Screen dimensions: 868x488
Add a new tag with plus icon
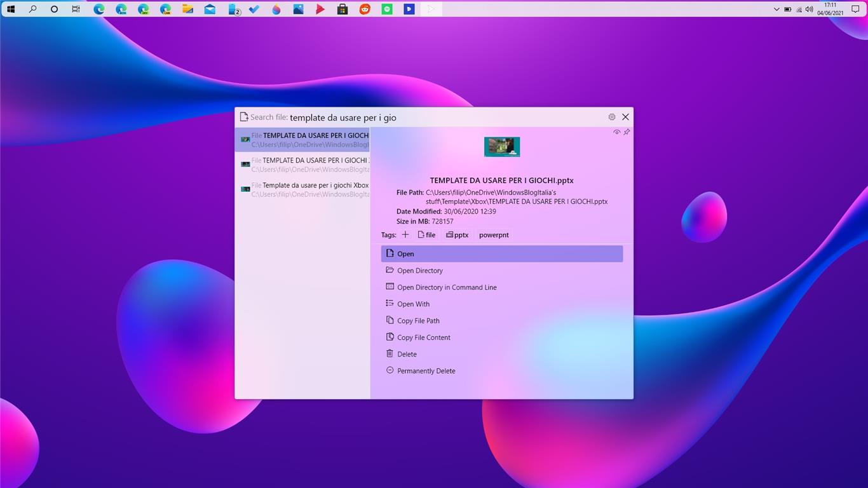(405, 235)
